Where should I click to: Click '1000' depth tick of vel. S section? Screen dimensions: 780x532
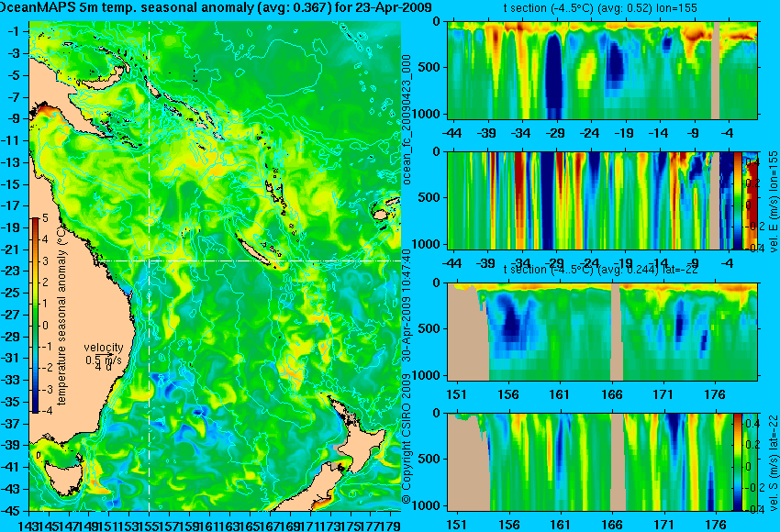point(427,506)
